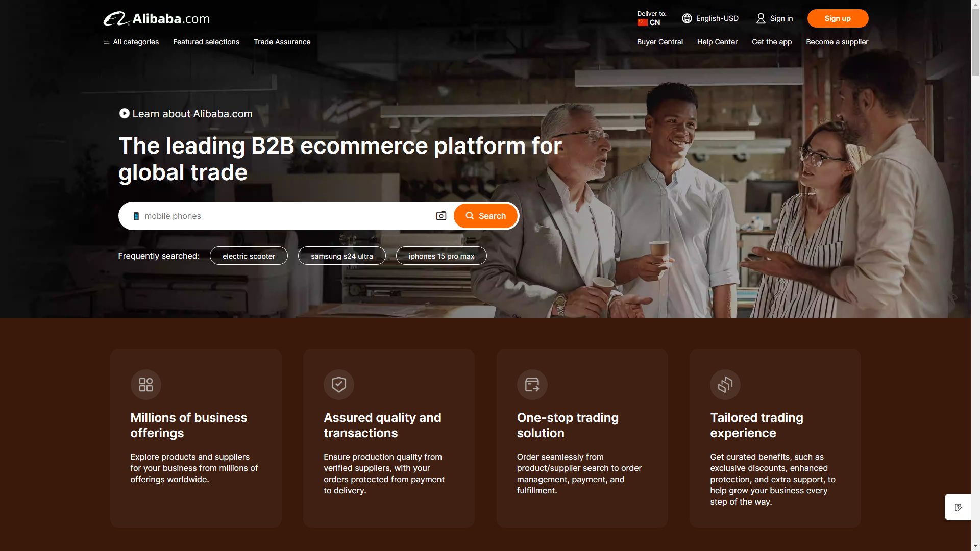Click the page vertical scrollbar
The height and width of the screenshot is (551, 980).
pos(975,41)
